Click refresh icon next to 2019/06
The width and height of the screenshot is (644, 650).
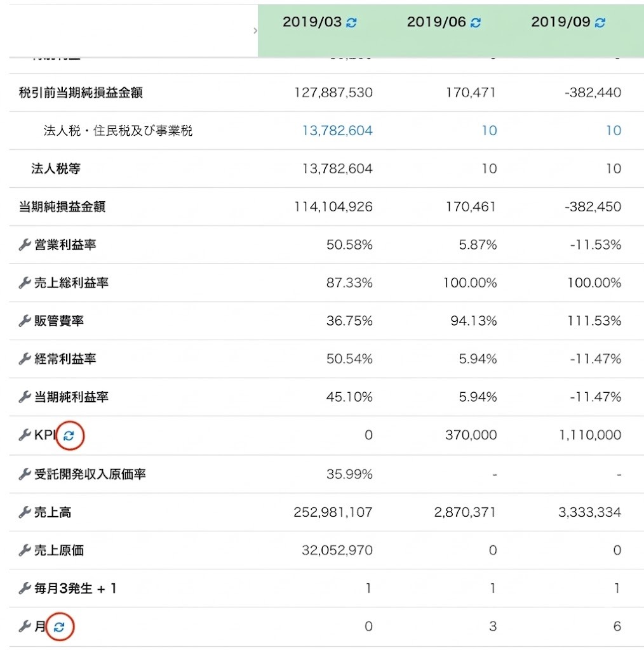click(476, 23)
